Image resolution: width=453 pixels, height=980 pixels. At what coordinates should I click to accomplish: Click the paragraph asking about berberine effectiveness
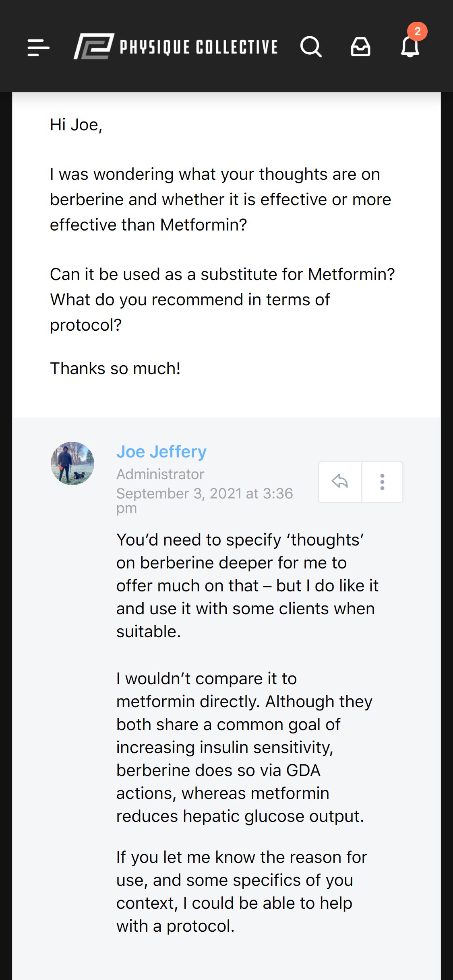tap(220, 200)
